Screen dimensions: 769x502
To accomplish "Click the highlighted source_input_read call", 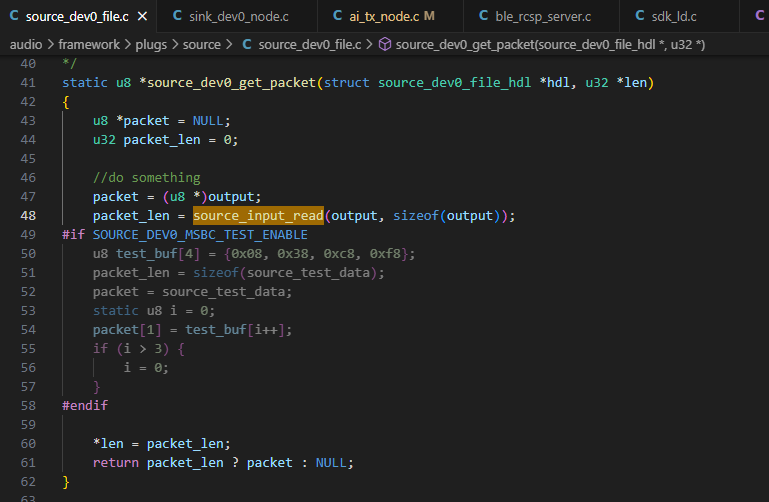I will coord(258,216).
